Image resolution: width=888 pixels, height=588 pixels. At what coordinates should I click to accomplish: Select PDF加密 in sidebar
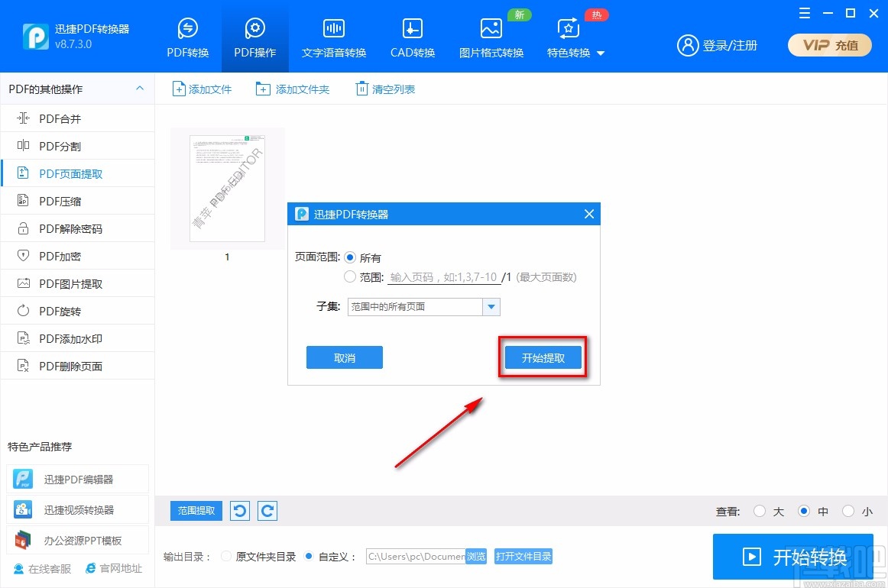[x=78, y=256]
